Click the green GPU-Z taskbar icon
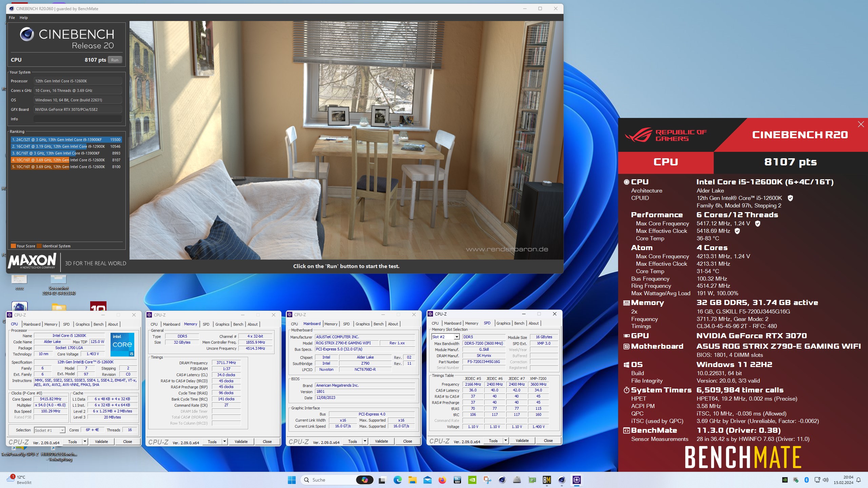The width and height of the screenshot is (868, 488). coord(532,480)
